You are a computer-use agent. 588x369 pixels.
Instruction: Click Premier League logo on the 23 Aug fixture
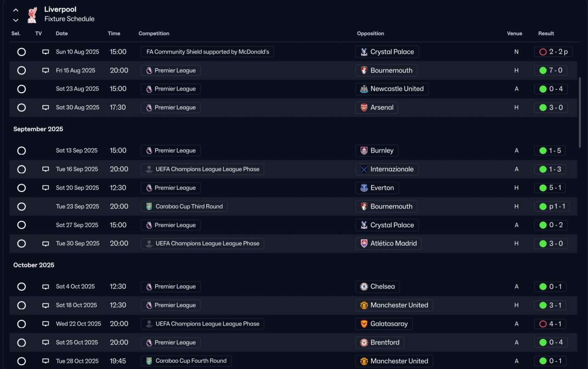pos(149,89)
